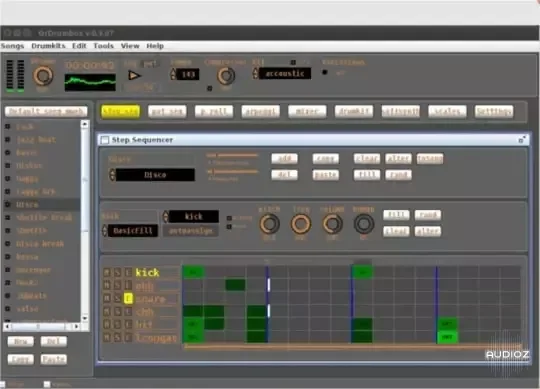Screen dimensions: 540x389
Task: Mute the snare track with M
Action: coord(107,298)
